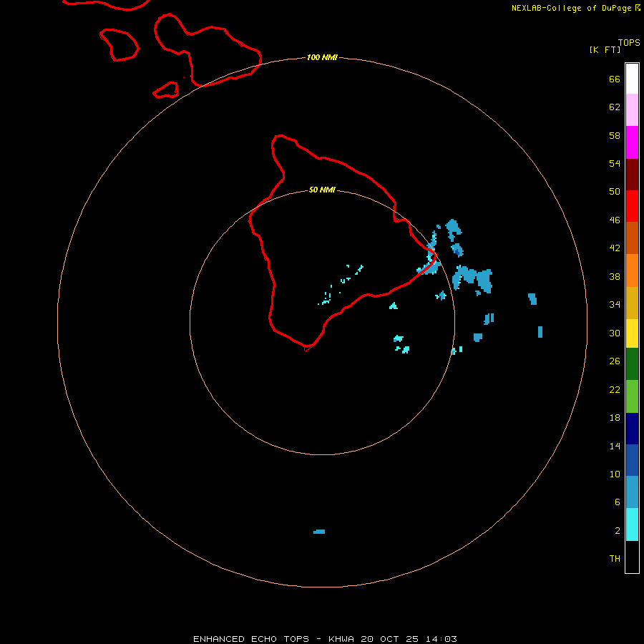The width and height of the screenshot is (644, 644).
Task: Click the light green legend color block
Action: (632, 396)
